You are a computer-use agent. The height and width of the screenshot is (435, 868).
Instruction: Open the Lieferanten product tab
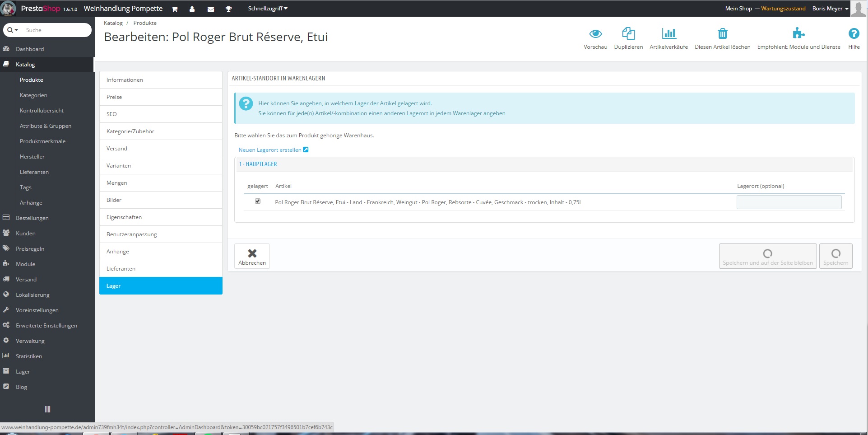pos(161,269)
